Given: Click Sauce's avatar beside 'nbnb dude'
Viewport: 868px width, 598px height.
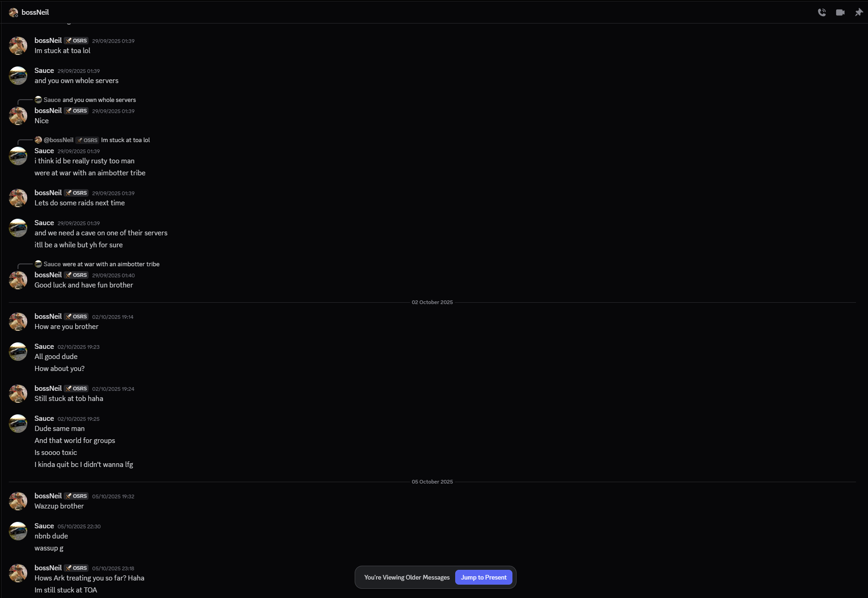Looking at the screenshot, I should 18,531.
